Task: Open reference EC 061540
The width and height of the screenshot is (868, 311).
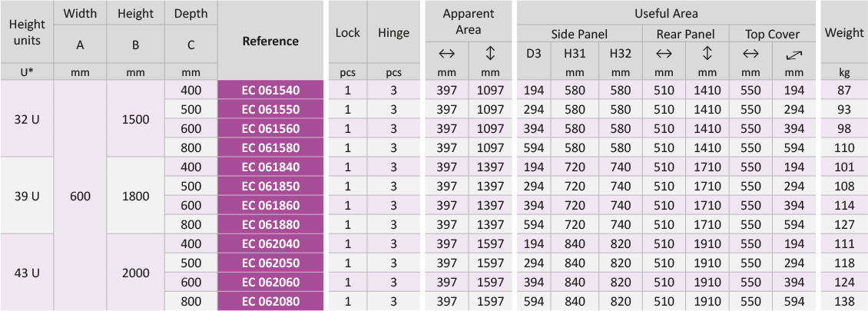Action: (x=270, y=91)
